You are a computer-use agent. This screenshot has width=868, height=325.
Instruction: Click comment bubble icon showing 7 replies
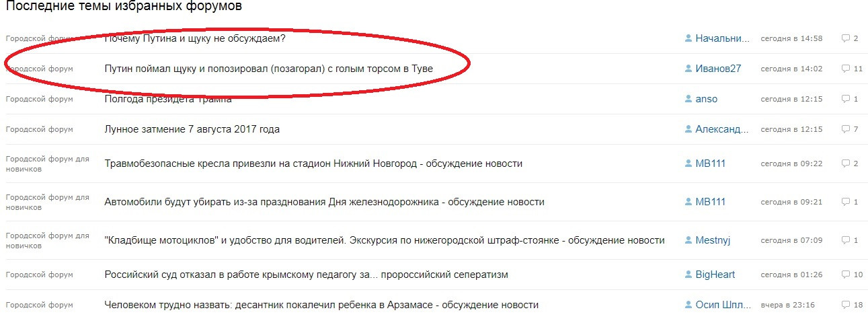(x=846, y=129)
